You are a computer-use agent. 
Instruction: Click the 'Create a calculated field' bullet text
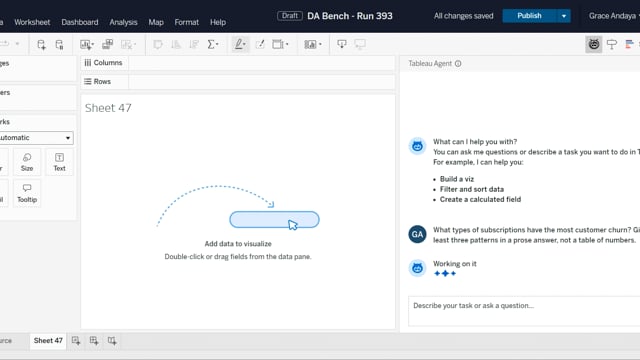[480, 200]
